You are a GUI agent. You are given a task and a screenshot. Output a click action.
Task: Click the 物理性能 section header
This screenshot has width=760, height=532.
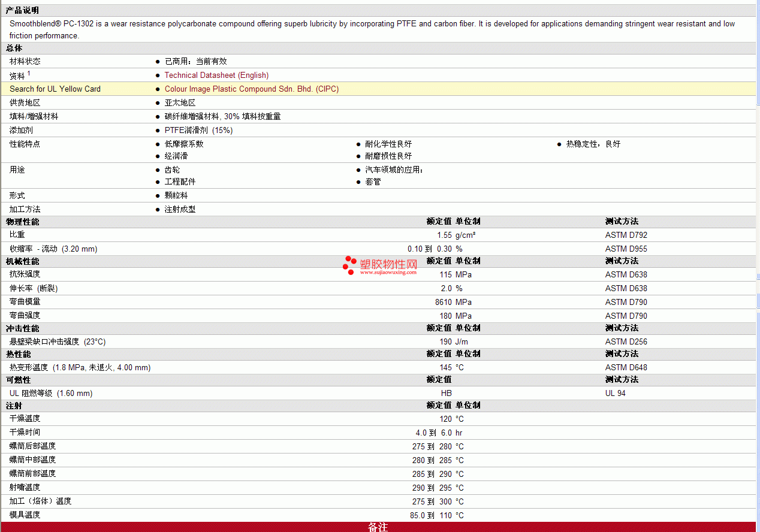pyautogui.click(x=22, y=222)
